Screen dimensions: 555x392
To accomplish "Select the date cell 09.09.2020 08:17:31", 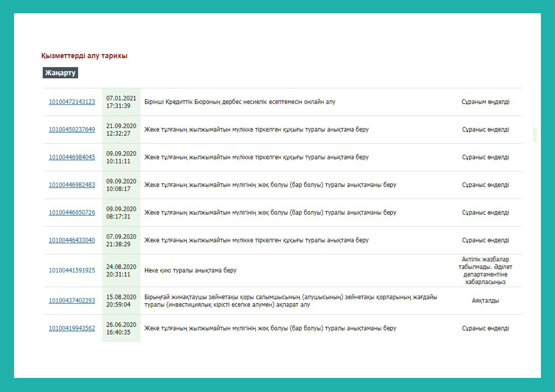I will (121, 213).
